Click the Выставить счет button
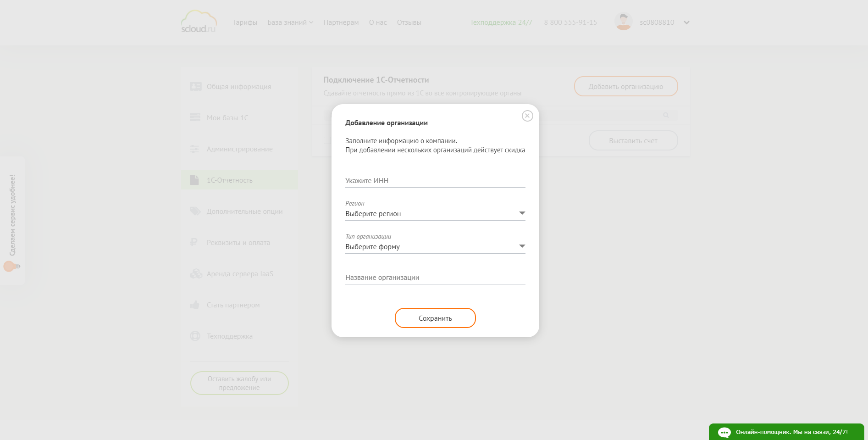The height and width of the screenshot is (440, 868). [633, 140]
